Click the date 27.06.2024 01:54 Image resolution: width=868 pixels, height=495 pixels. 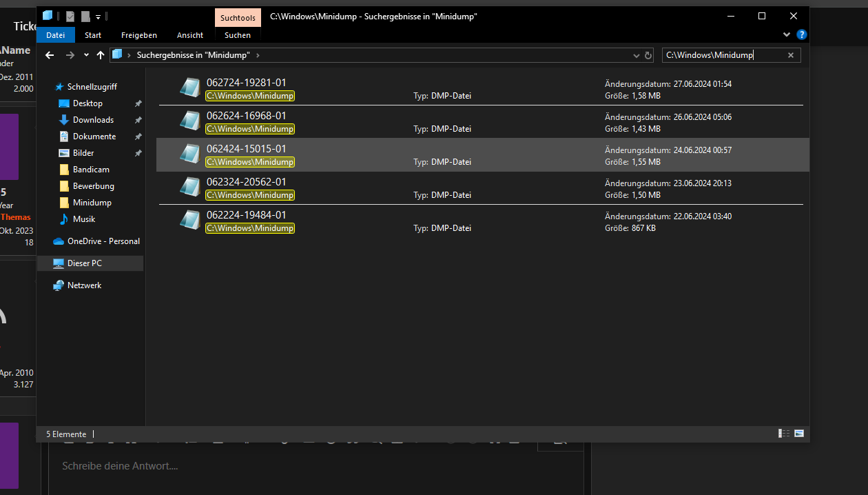tap(702, 84)
